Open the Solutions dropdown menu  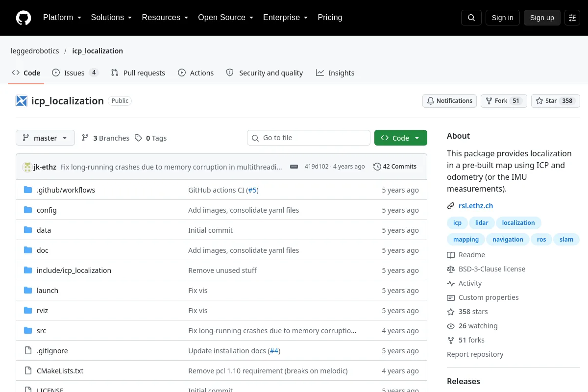[x=111, y=18]
